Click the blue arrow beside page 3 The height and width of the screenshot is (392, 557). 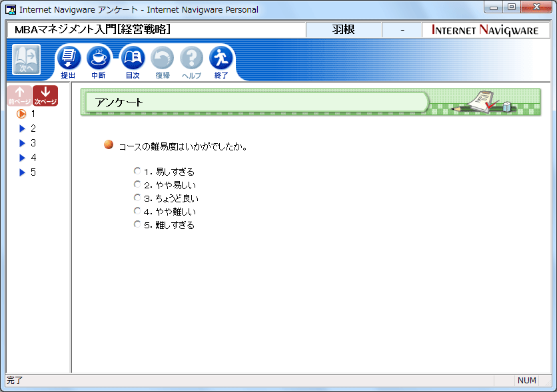pos(22,143)
